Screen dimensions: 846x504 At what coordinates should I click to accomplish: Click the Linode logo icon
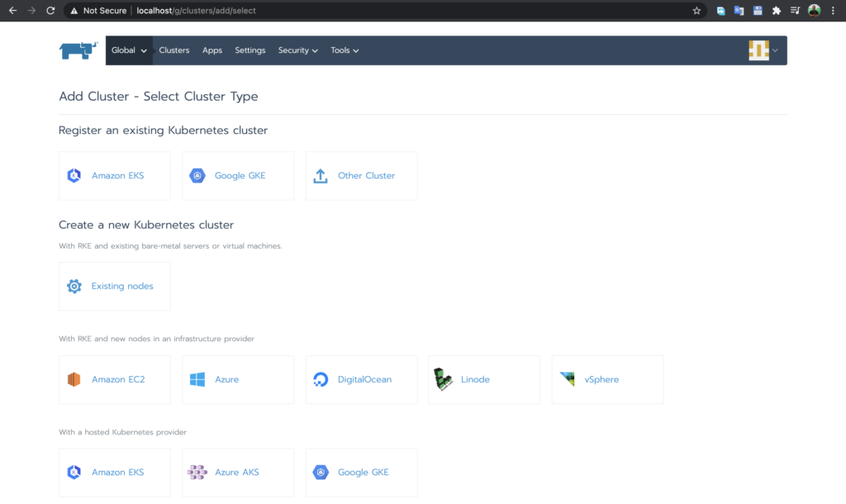pos(443,378)
